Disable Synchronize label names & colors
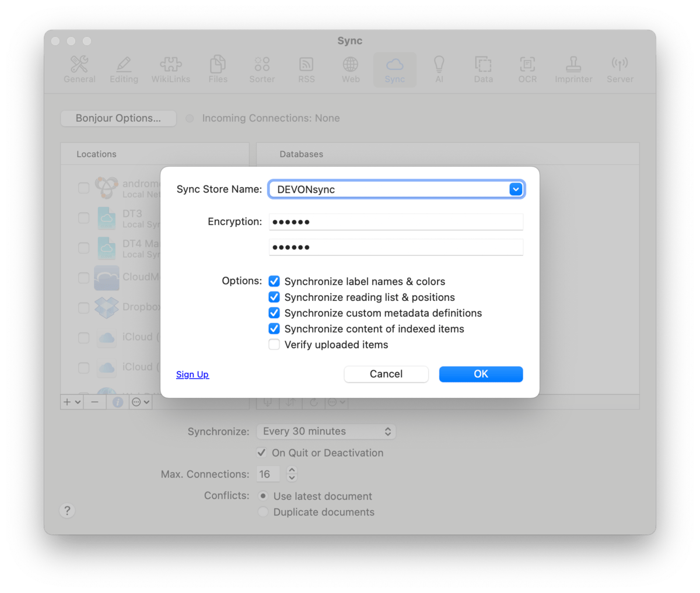 pos(274,282)
